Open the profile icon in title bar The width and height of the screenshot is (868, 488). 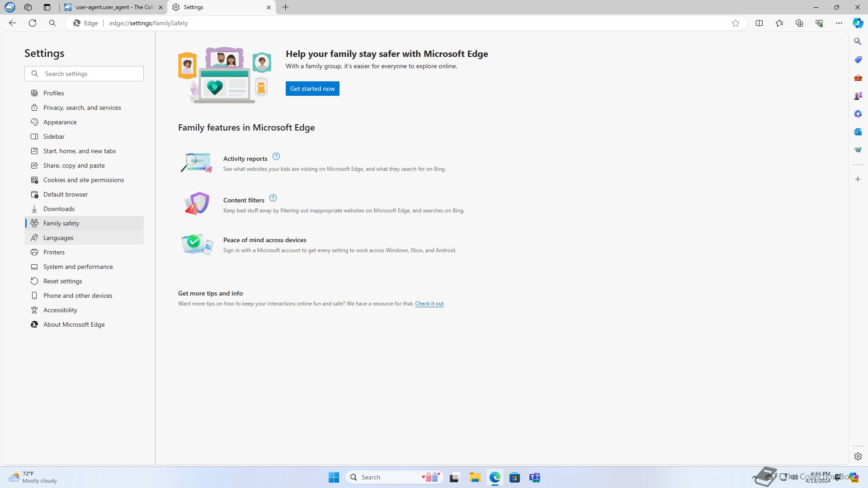pyautogui.click(x=10, y=7)
